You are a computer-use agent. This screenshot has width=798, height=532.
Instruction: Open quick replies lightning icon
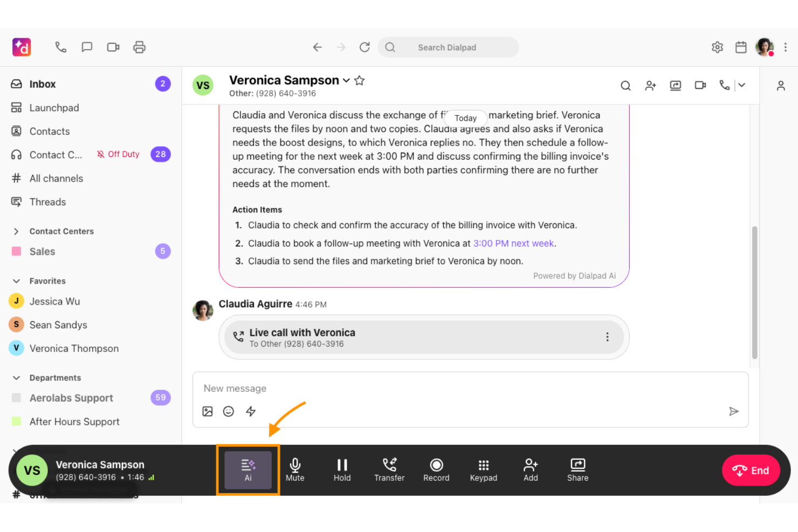(251, 412)
